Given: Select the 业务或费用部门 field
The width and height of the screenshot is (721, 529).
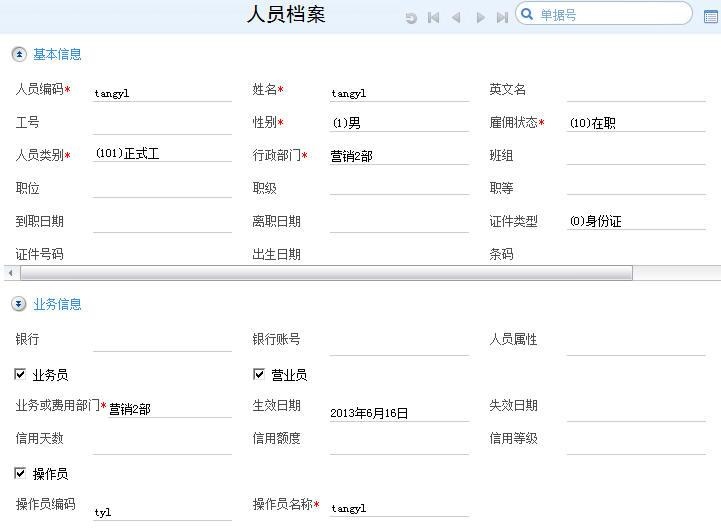Looking at the screenshot, I should coord(169,409).
